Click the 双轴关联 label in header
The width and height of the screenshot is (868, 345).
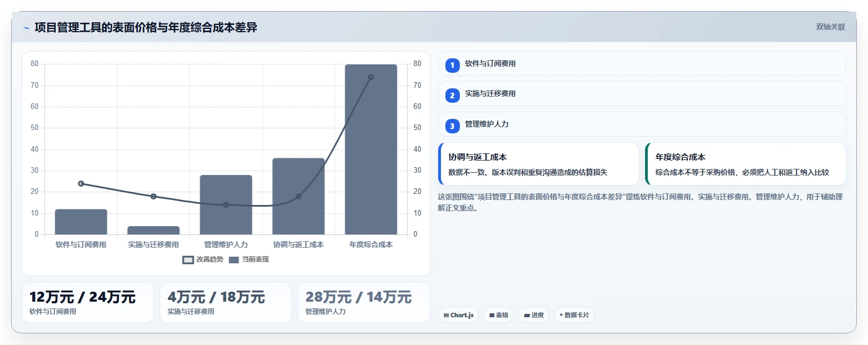pyautogui.click(x=830, y=27)
